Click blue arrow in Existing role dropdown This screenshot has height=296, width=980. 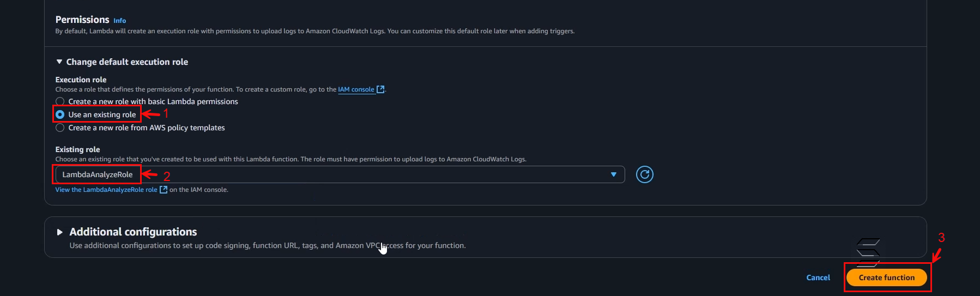[614, 174]
